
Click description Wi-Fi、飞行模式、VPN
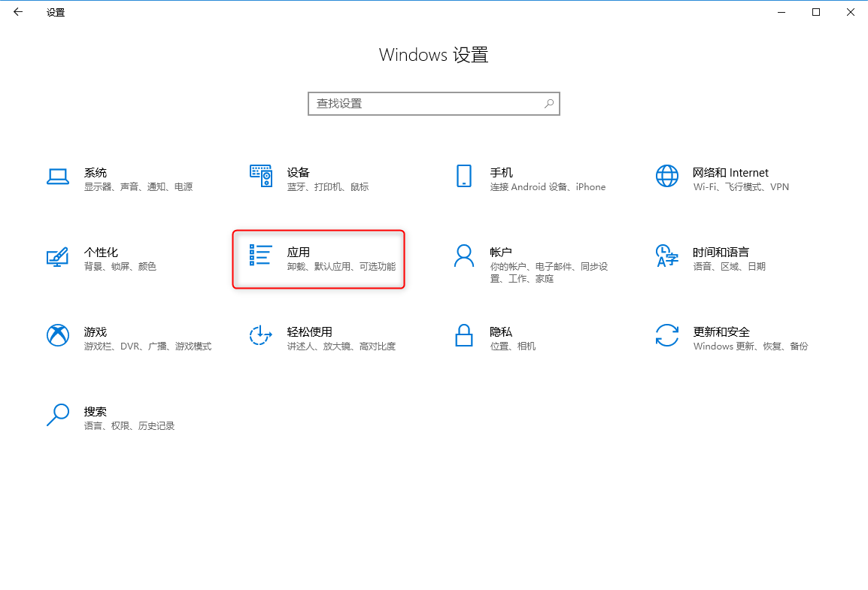[741, 187]
